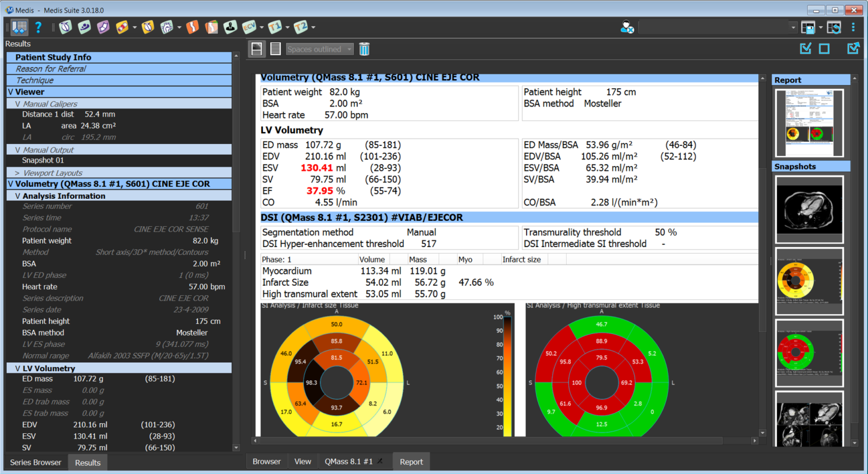Select the Patient Study Info header

click(x=53, y=57)
